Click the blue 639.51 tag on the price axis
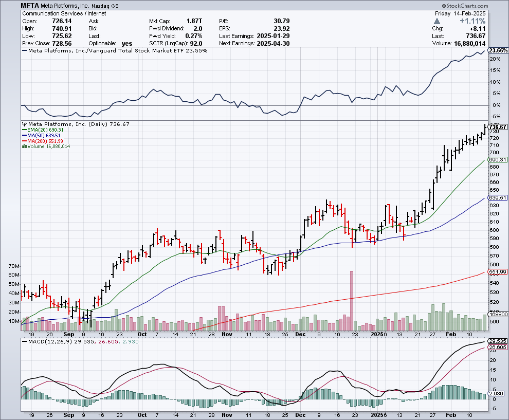 pos(498,198)
